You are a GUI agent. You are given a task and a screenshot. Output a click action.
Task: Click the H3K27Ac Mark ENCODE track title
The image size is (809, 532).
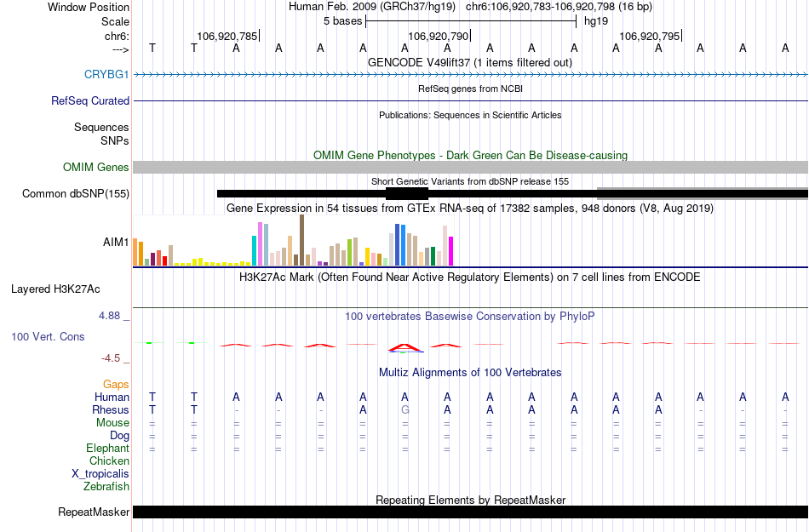coord(470,277)
